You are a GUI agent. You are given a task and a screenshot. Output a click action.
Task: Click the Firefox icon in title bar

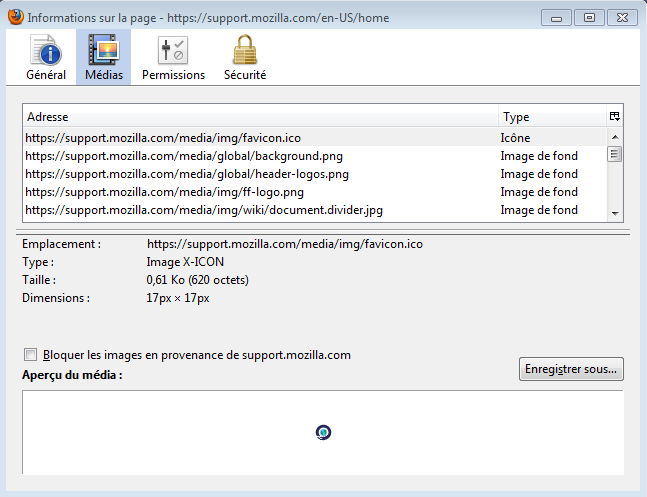tap(16, 17)
